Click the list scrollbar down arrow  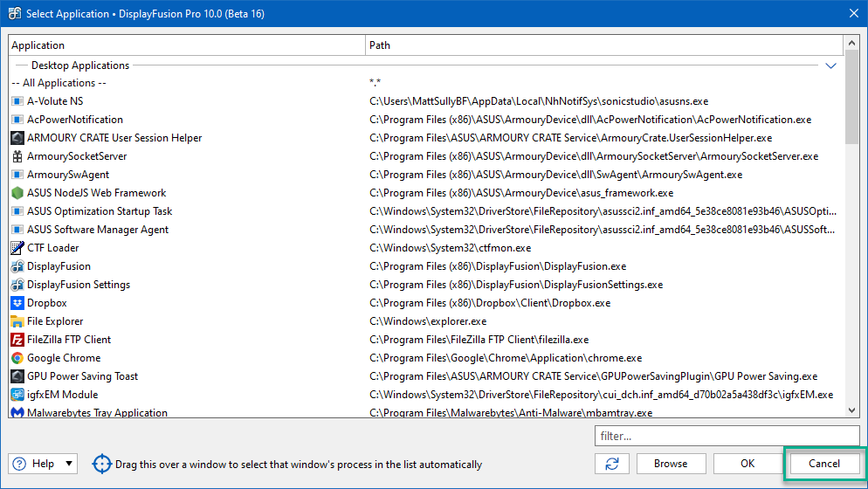pyautogui.click(x=851, y=410)
